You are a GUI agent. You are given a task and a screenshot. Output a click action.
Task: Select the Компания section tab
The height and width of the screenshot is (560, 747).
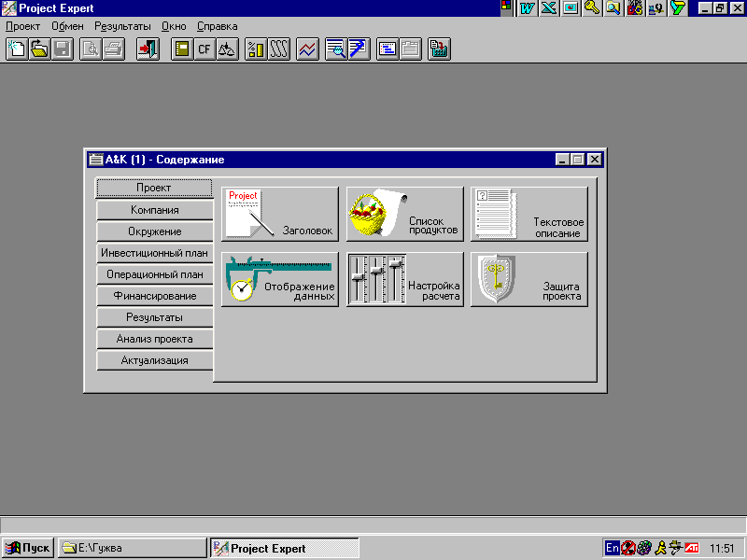click(x=154, y=210)
